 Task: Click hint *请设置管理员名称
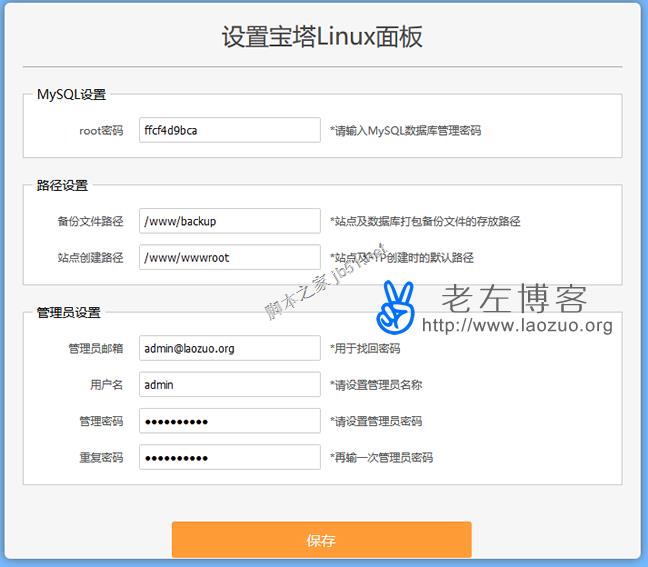click(x=376, y=385)
